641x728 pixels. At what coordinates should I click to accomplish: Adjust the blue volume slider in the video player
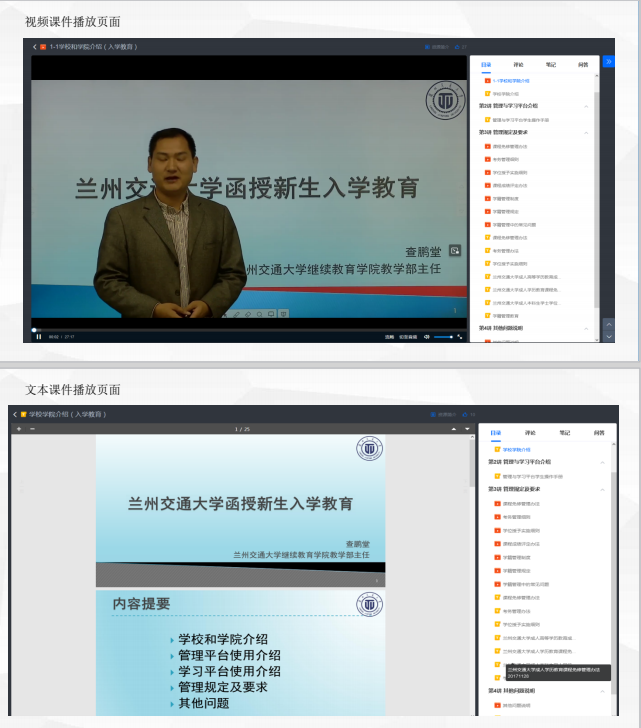(443, 337)
